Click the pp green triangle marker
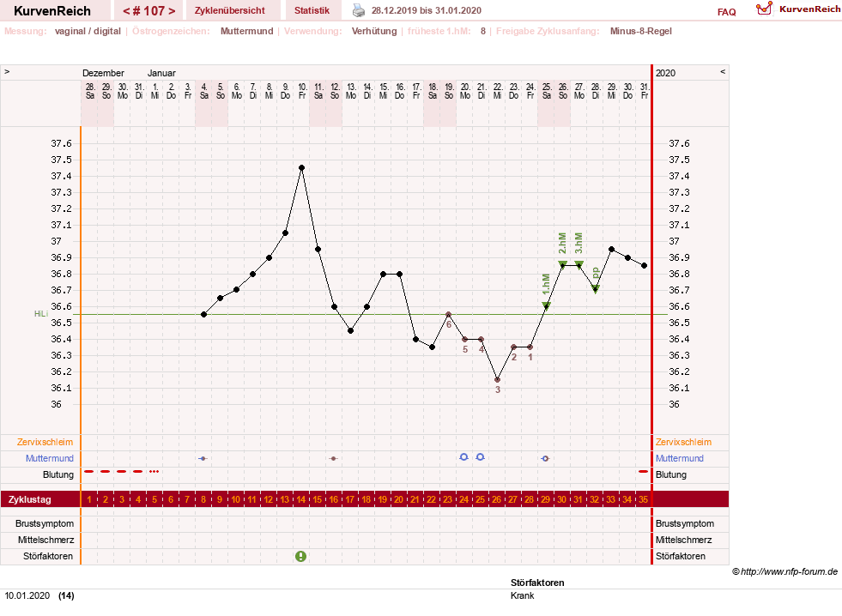Image resolution: width=842 pixels, height=616 pixels. tap(595, 289)
